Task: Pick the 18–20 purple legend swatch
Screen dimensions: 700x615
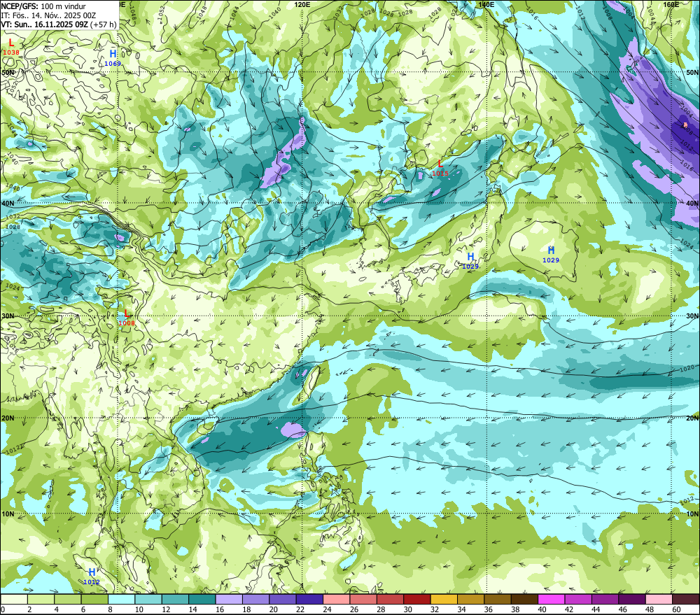Action: point(255,599)
